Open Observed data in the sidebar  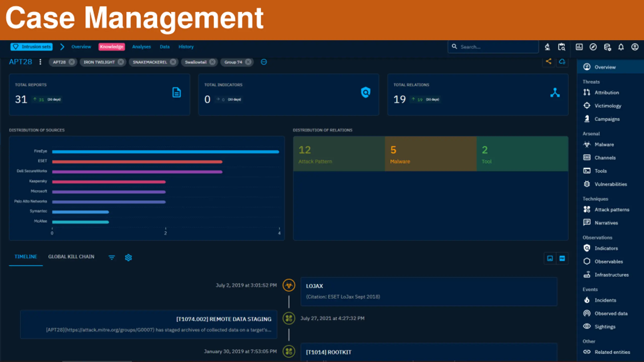click(610, 313)
